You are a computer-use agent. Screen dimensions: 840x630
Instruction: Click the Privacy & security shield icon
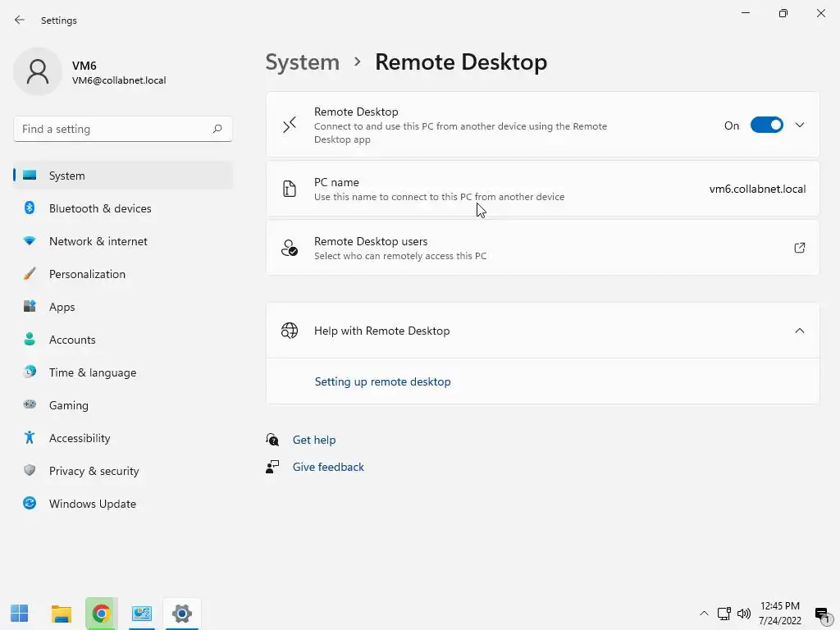click(x=30, y=471)
